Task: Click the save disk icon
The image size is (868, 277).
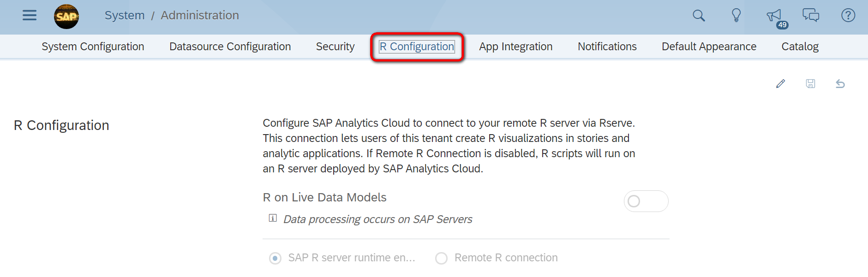Action: 810,84
